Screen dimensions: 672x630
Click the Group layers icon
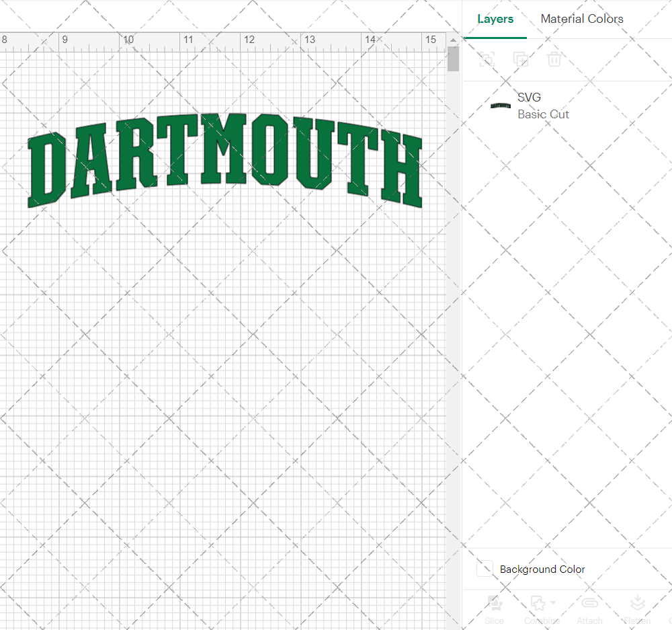click(x=487, y=59)
